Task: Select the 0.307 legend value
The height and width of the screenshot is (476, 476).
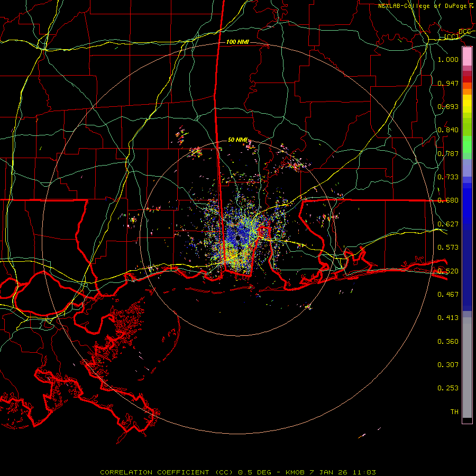Action: point(448,365)
